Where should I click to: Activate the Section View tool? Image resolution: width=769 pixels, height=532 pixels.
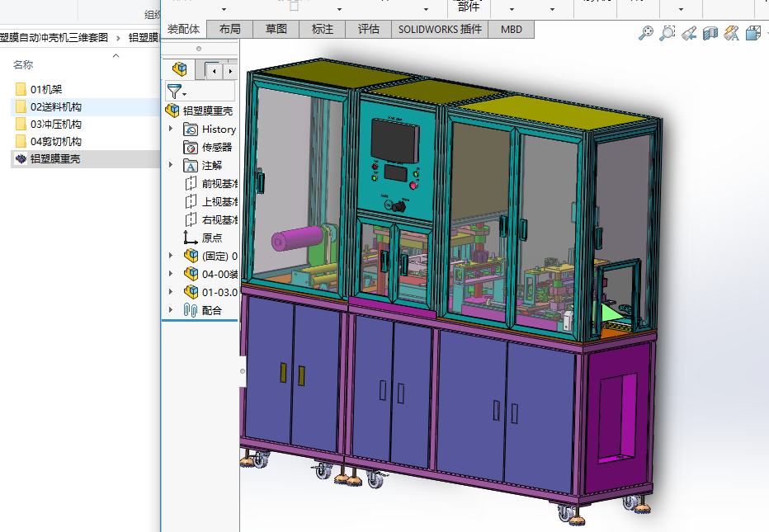click(x=710, y=33)
